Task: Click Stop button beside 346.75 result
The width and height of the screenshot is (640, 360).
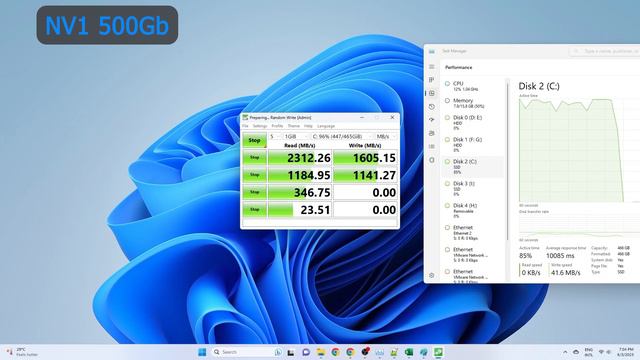Action: 254,192
